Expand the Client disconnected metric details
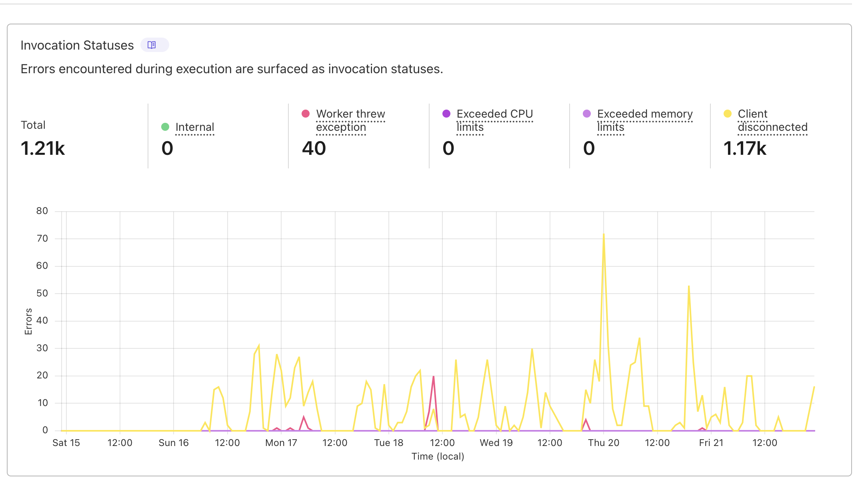This screenshot has height=484, width=868. (772, 120)
